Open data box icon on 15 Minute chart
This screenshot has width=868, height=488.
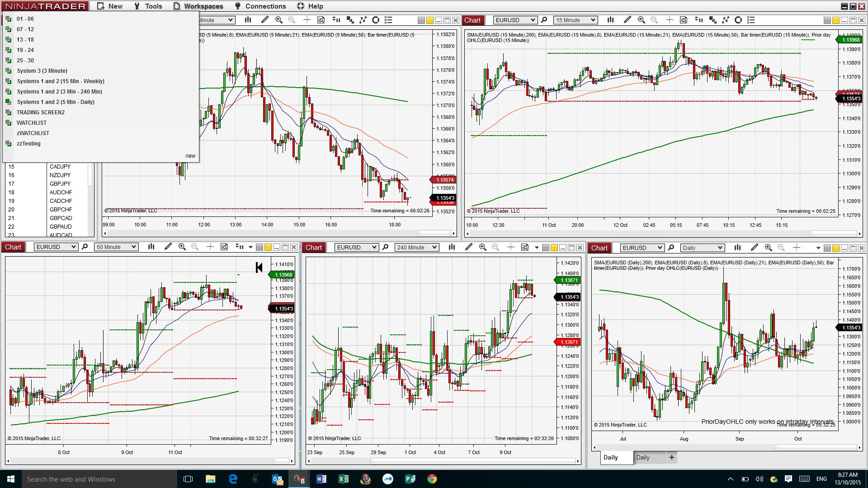tap(684, 20)
